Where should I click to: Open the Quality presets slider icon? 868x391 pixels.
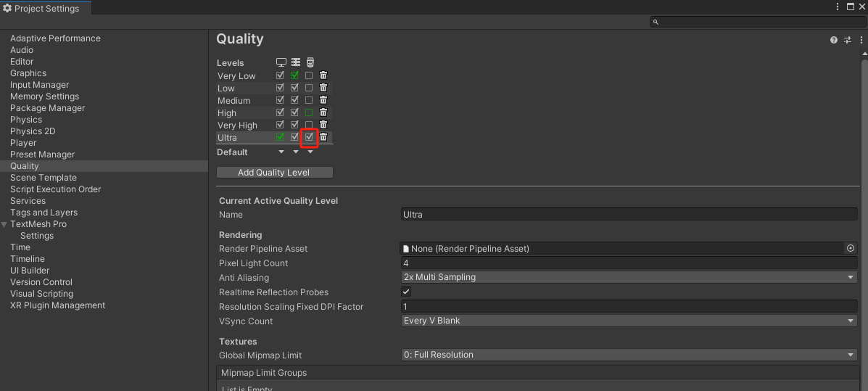(x=848, y=40)
